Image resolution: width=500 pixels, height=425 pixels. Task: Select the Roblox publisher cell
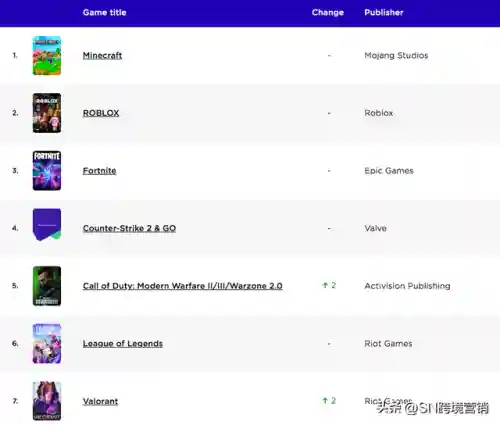coord(379,113)
